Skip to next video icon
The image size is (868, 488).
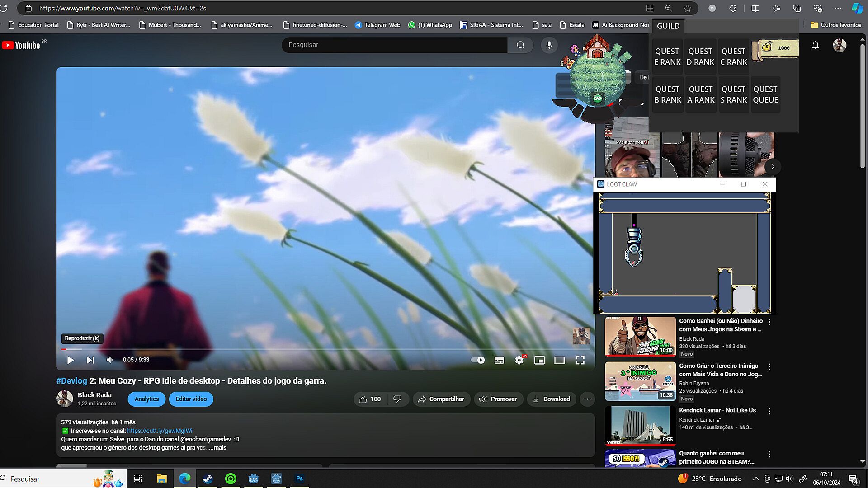click(x=90, y=360)
